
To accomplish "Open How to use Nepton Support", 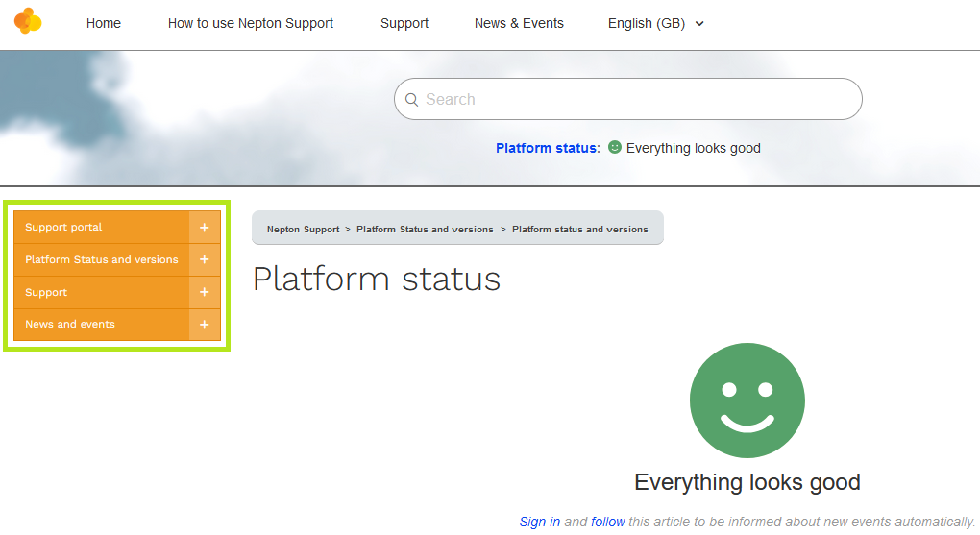I will coord(251,24).
